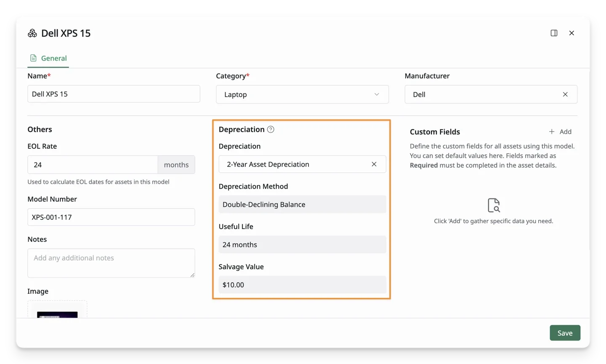Toggle the side panel layout icon
The width and height of the screenshot is (606, 364).
pos(554,33)
